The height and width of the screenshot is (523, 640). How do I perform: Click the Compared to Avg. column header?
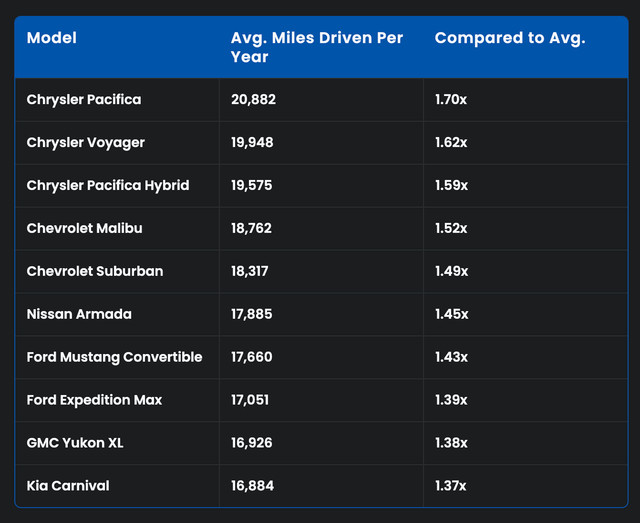click(x=510, y=39)
